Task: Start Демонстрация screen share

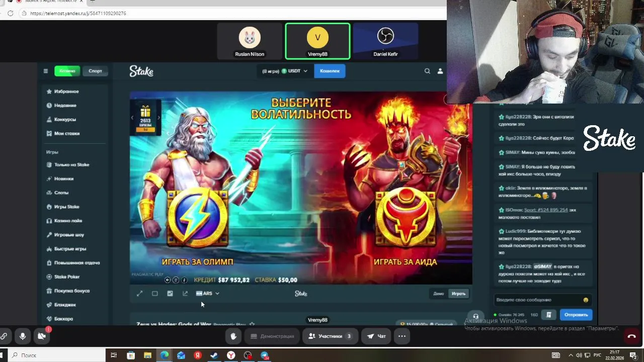Action: point(272,336)
